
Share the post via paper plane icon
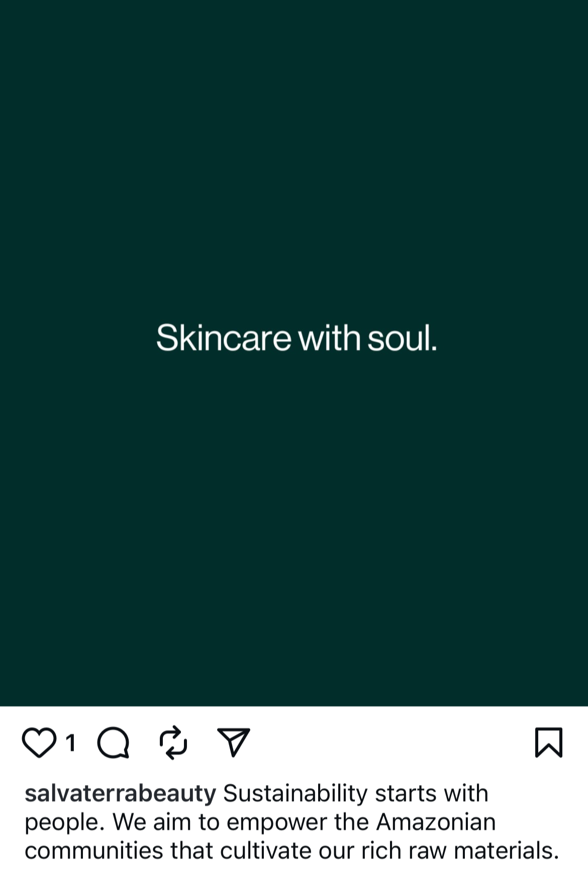[x=234, y=742]
